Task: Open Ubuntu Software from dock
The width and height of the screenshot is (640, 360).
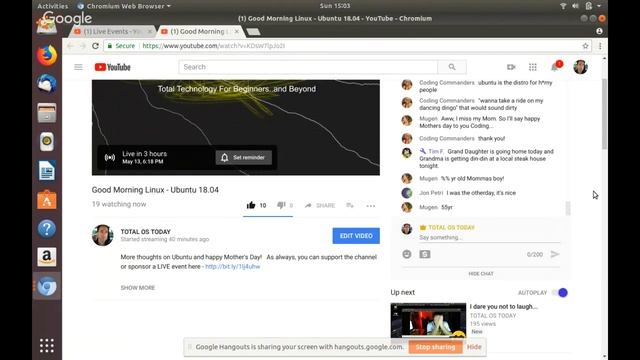Action: (x=47, y=200)
